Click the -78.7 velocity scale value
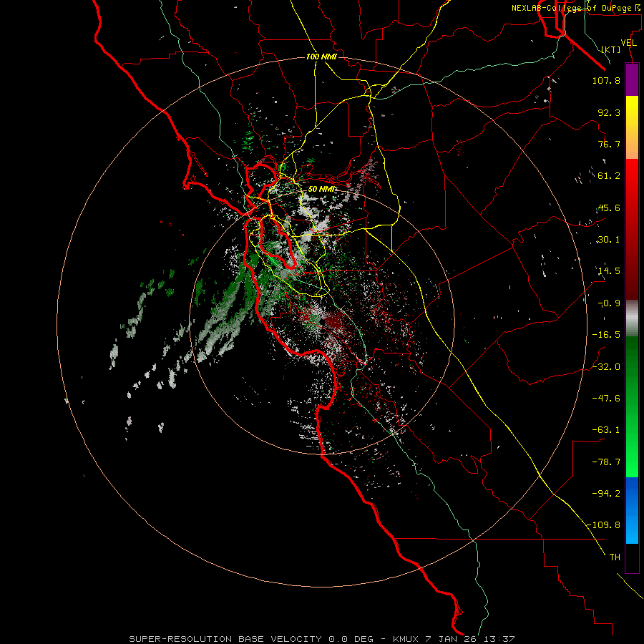Viewport: 644px width, 644px height. 606,462
